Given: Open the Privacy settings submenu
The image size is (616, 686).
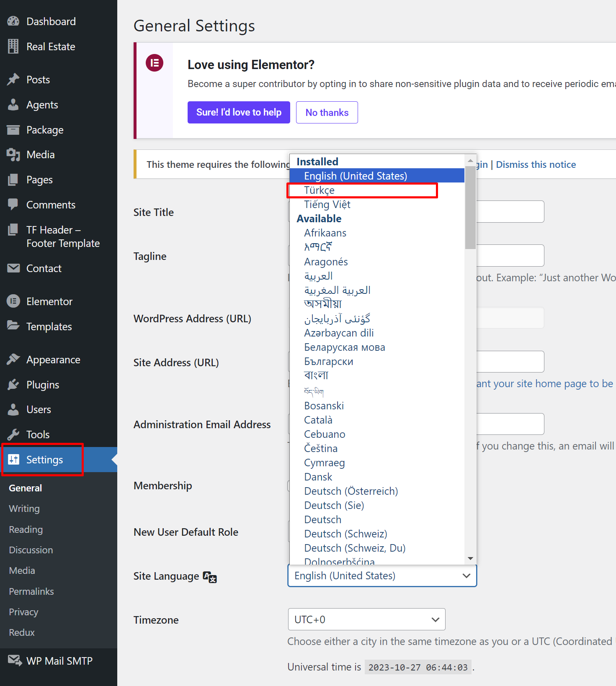Looking at the screenshot, I should coord(23,612).
